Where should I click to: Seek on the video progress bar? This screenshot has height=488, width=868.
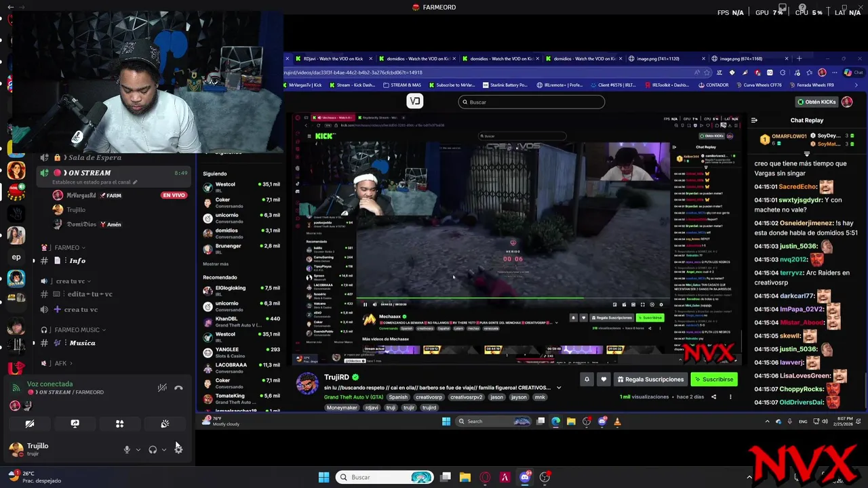click(513, 298)
